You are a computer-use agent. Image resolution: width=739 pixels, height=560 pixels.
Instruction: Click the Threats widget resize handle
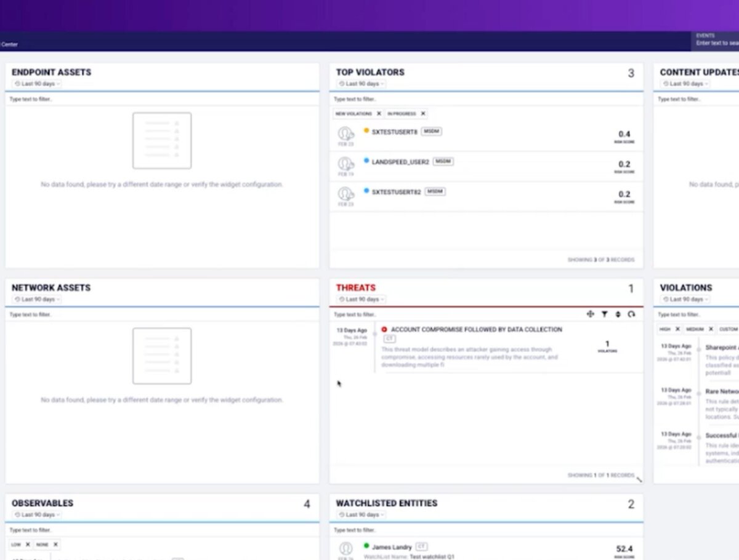coord(639,479)
